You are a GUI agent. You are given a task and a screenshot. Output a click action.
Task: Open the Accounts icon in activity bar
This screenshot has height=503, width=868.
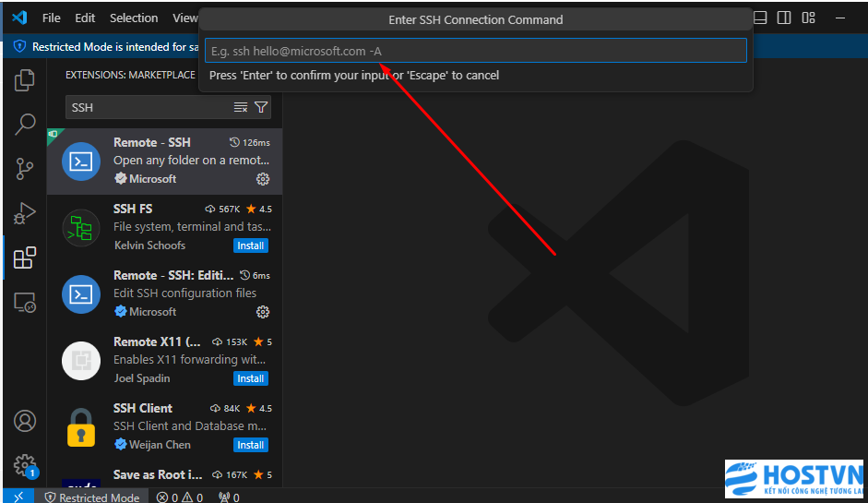coord(24,421)
